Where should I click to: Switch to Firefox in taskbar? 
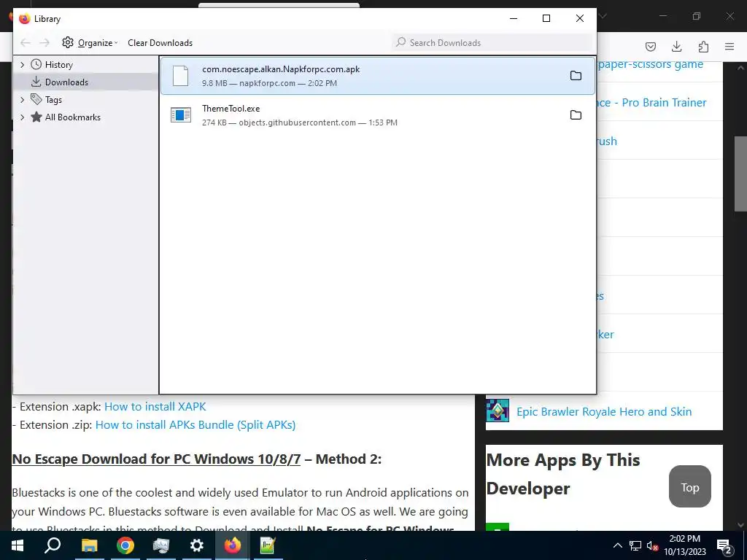(x=233, y=545)
